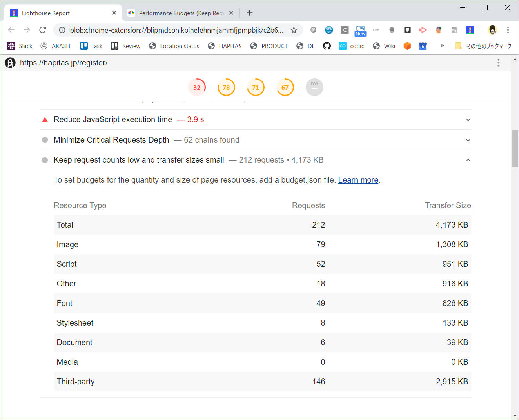Switch to the Performance Budgets tab
This screenshot has height=420, width=519.
(x=181, y=13)
